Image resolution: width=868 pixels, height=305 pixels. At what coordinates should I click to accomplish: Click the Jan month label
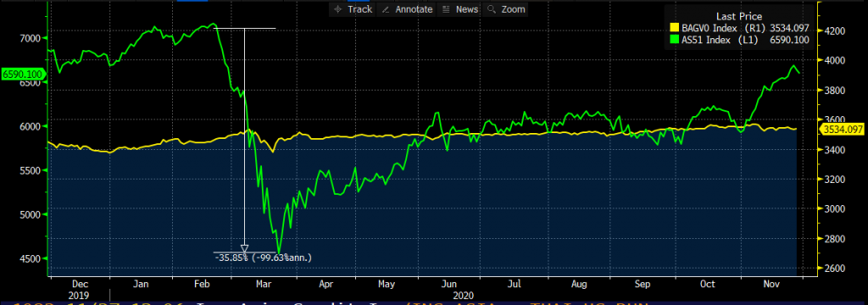[x=142, y=284]
